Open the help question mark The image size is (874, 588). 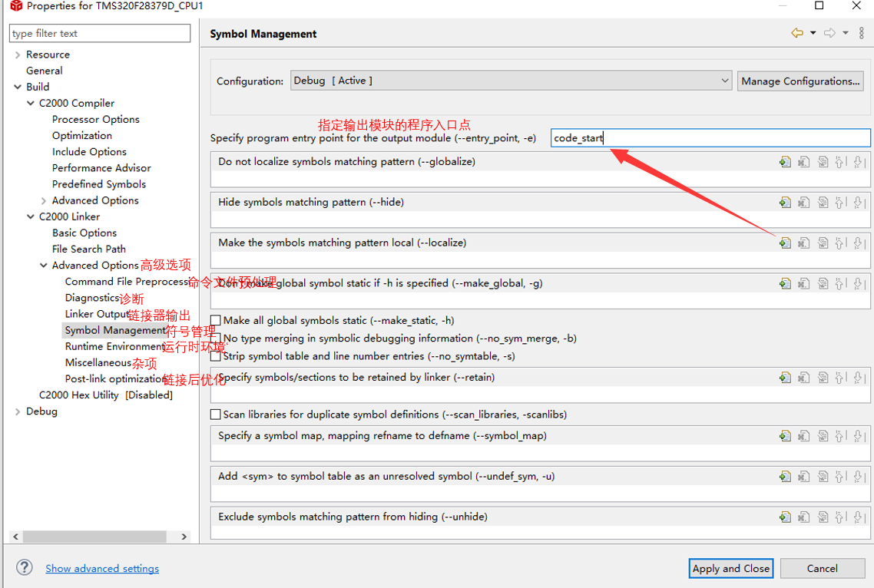[x=24, y=567]
